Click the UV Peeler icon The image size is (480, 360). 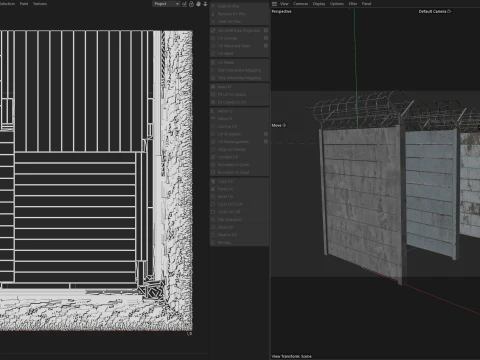(213, 62)
